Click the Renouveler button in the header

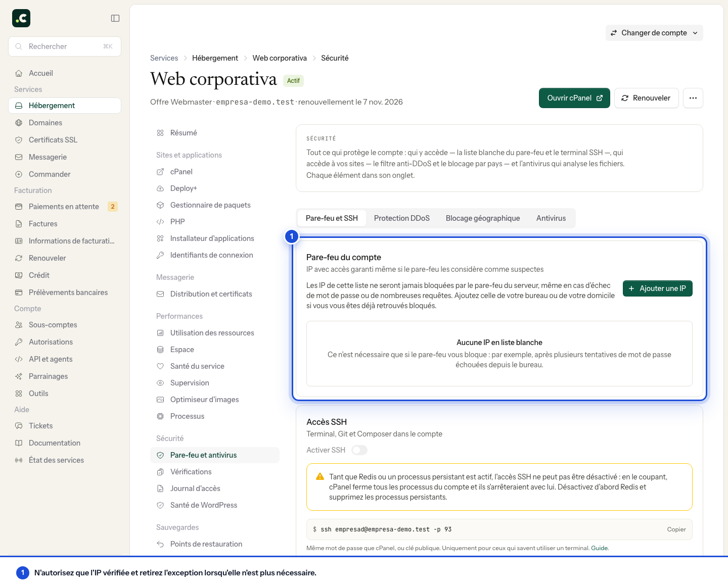[x=646, y=98]
